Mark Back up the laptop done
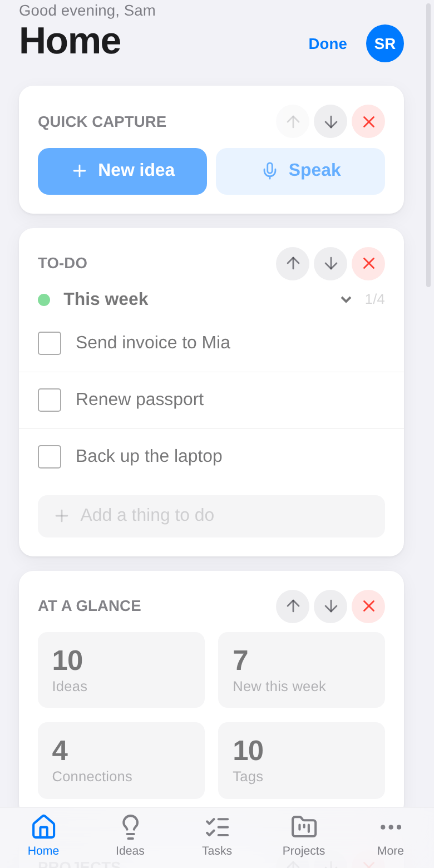The height and width of the screenshot is (868, 434). pos(50,457)
